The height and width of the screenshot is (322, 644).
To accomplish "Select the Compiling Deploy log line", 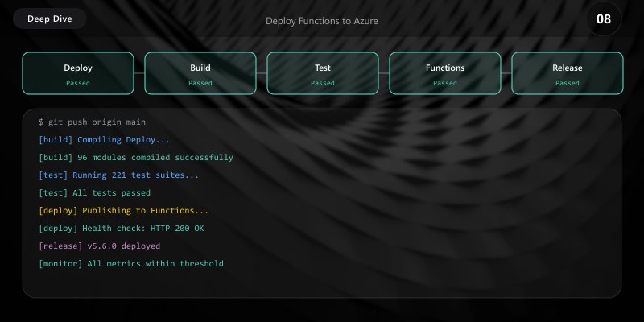I will coord(104,139).
